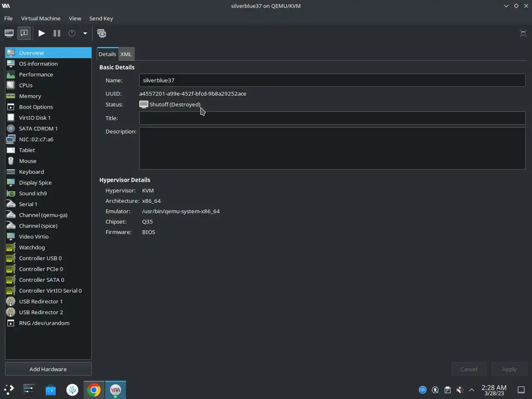Viewport: 532px width, 399px height.
Task: Select Channel (qemu-ga) device
Action: (x=48, y=215)
